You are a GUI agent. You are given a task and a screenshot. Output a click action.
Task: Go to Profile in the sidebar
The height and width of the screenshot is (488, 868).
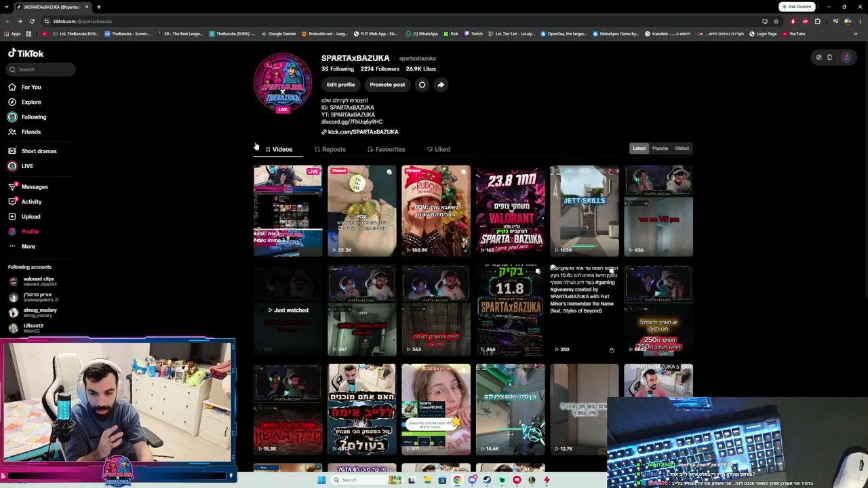coord(24,231)
